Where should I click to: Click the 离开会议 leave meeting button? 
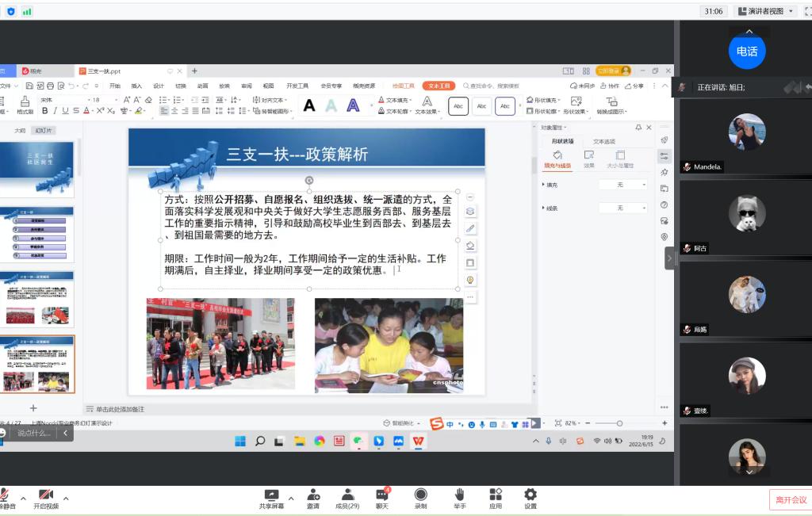coord(791,499)
